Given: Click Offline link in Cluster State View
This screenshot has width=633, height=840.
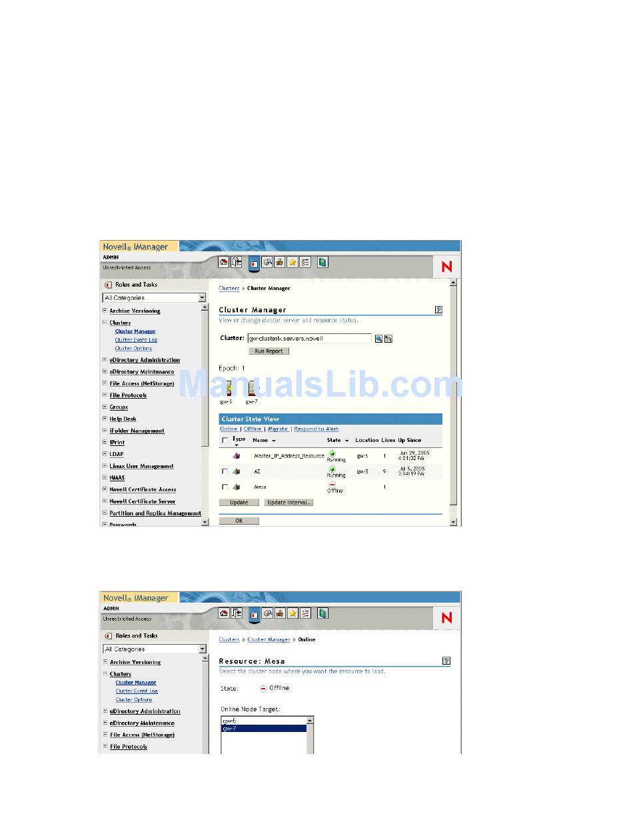Looking at the screenshot, I should coord(253,429).
